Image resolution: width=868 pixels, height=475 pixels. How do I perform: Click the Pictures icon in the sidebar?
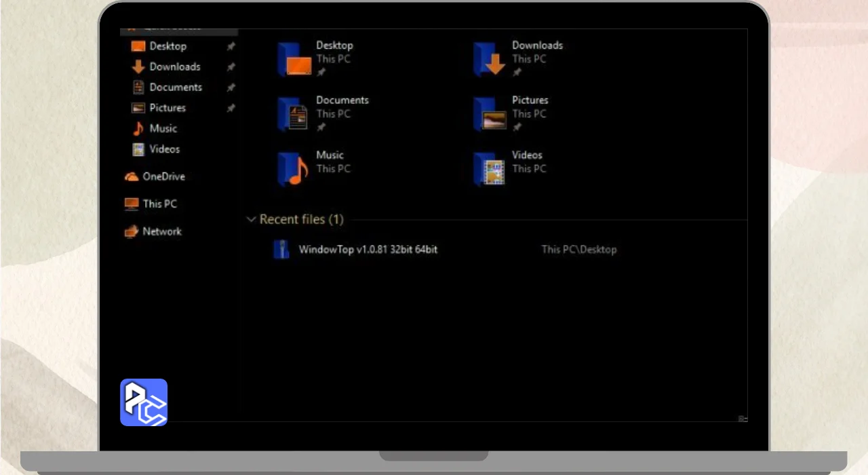138,108
